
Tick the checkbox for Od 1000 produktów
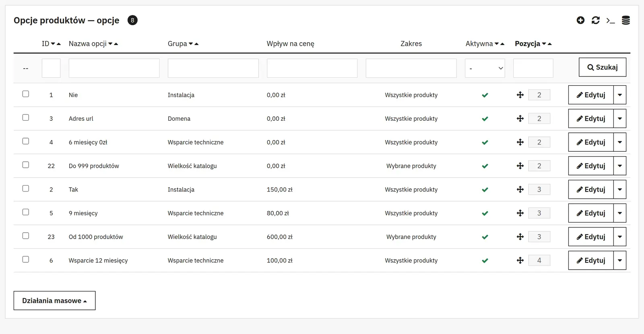(26, 235)
